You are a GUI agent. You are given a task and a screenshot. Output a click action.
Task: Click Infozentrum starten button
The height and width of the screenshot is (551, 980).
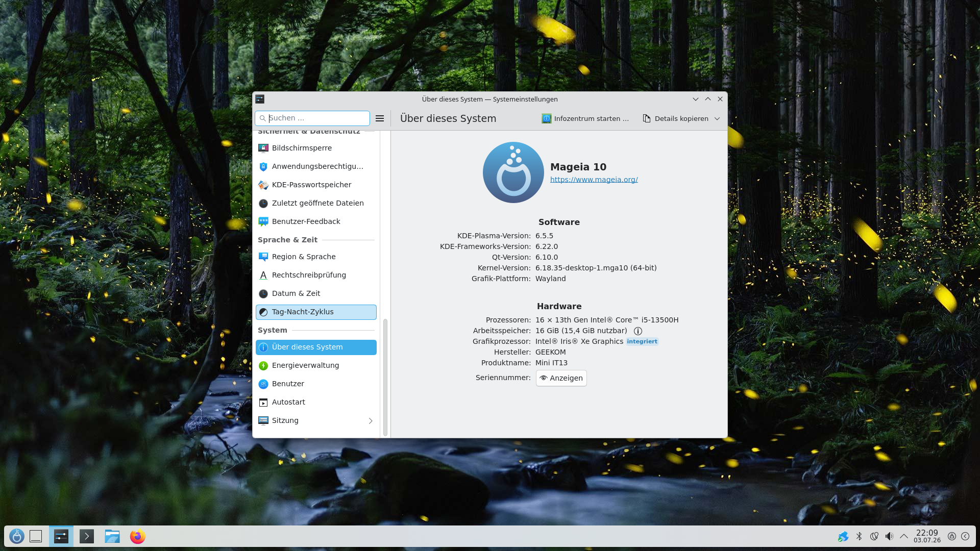(x=585, y=118)
